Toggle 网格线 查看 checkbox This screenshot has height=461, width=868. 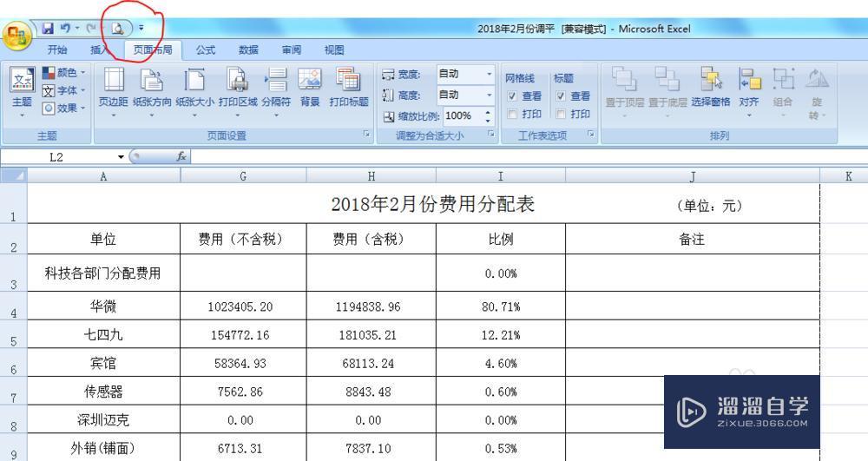pos(512,96)
